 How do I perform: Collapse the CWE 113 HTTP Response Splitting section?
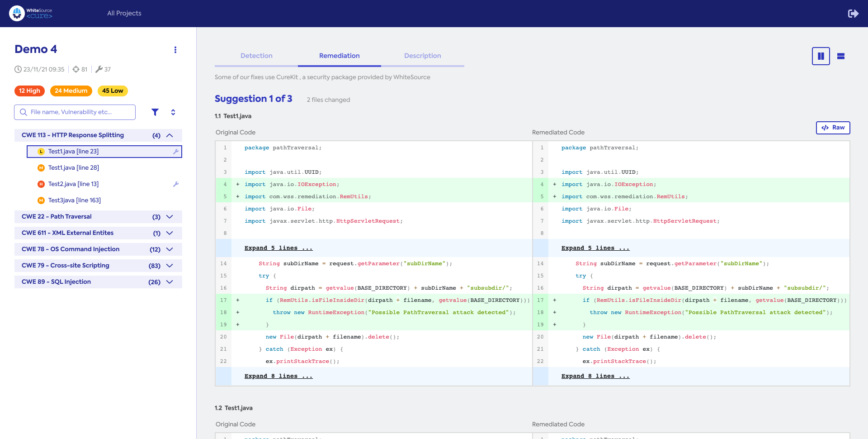point(170,135)
